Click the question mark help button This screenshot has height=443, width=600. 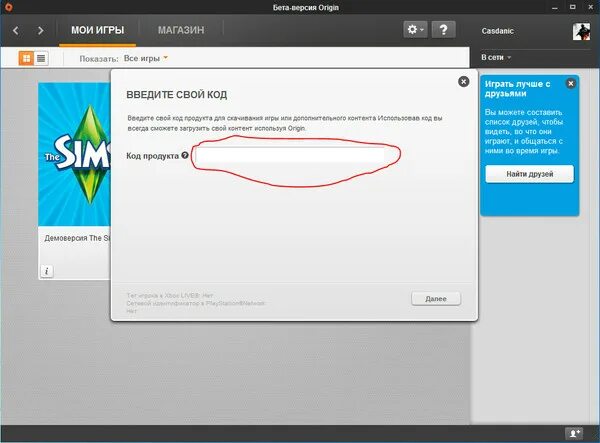tap(443, 29)
